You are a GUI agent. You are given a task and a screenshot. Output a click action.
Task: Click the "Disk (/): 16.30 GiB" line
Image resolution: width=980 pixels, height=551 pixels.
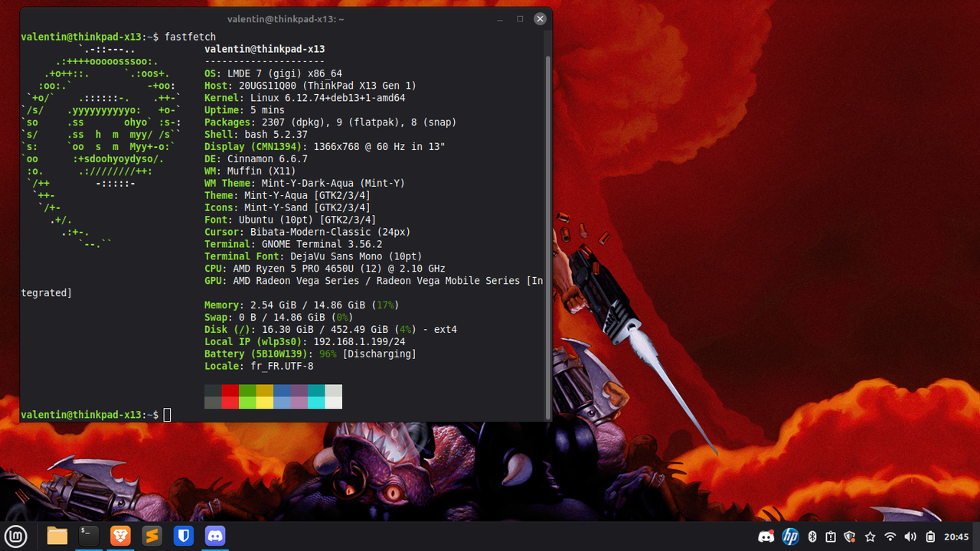click(331, 330)
